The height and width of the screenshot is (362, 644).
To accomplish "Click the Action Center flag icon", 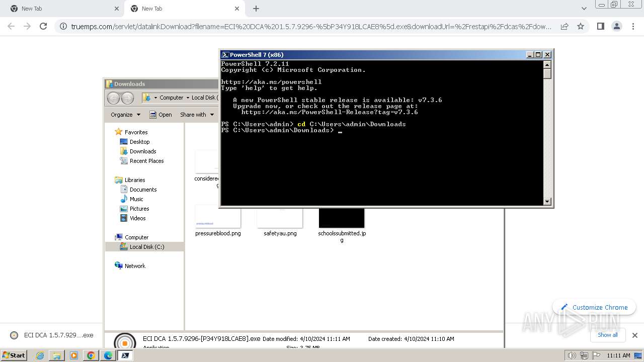I will 596,355.
